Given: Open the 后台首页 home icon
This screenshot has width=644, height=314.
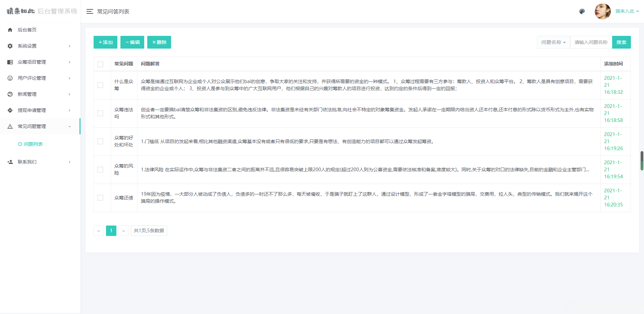Looking at the screenshot, I should pos(10,30).
